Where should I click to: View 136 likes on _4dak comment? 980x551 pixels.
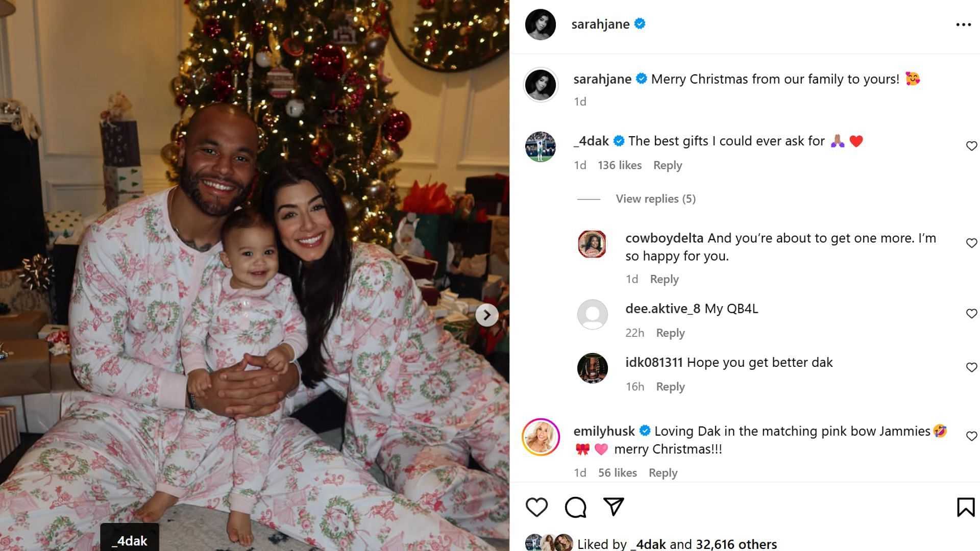pos(620,165)
